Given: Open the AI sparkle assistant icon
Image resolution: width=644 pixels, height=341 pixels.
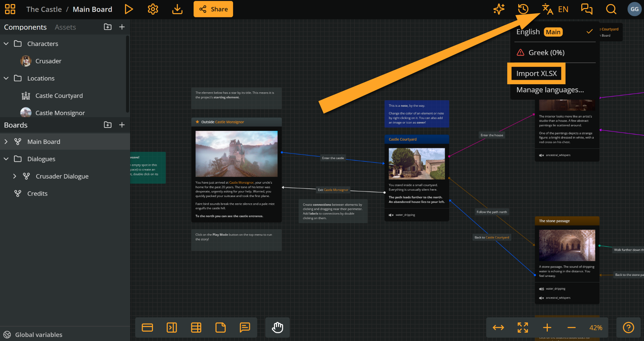Looking at the screenshot, I should pos(499,9).
